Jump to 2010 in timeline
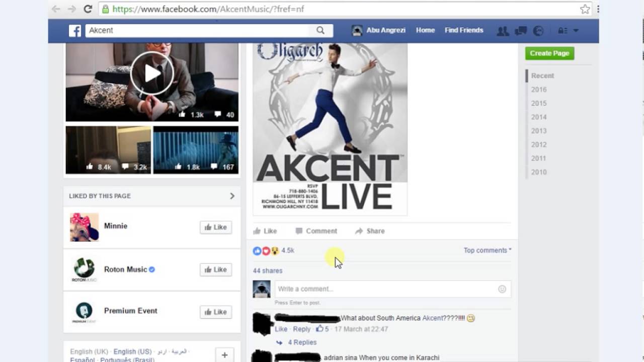This screenshot has height=362, width=644. click(539, 172)
